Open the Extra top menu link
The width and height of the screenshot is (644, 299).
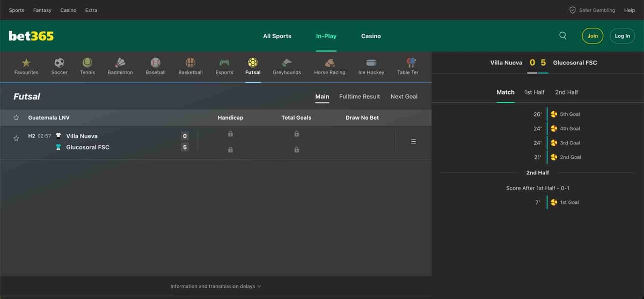coord(91,10)
